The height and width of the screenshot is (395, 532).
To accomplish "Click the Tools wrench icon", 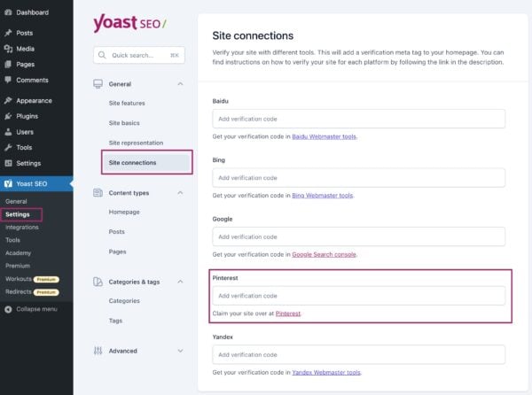I will point(8,147).
